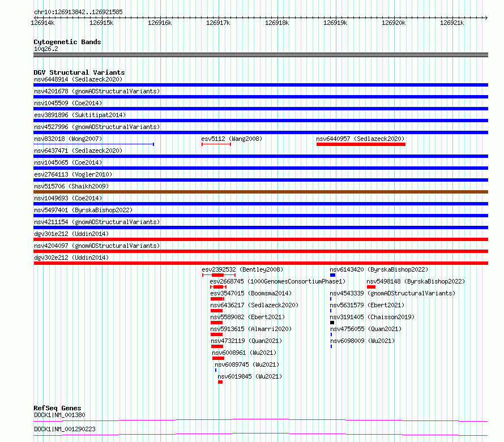
Task: Click the 126919k ruler position label
Action: tap(335, 23)
